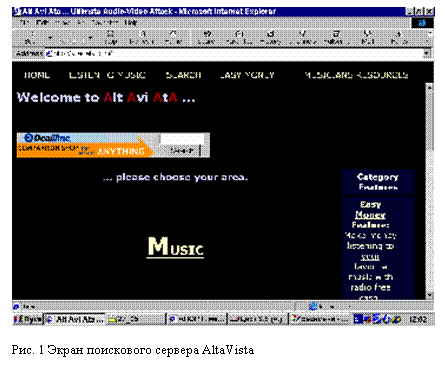
Task: Click the 'Welcome to Alt Avi AtA' heading
Action: [106, 98]
